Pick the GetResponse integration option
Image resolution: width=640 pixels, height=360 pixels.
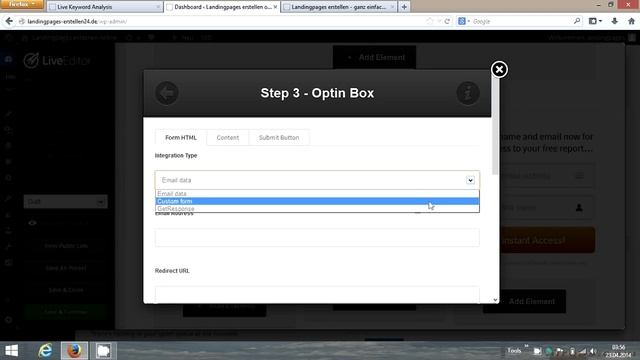pyautogui.click(x=317, y=209)
